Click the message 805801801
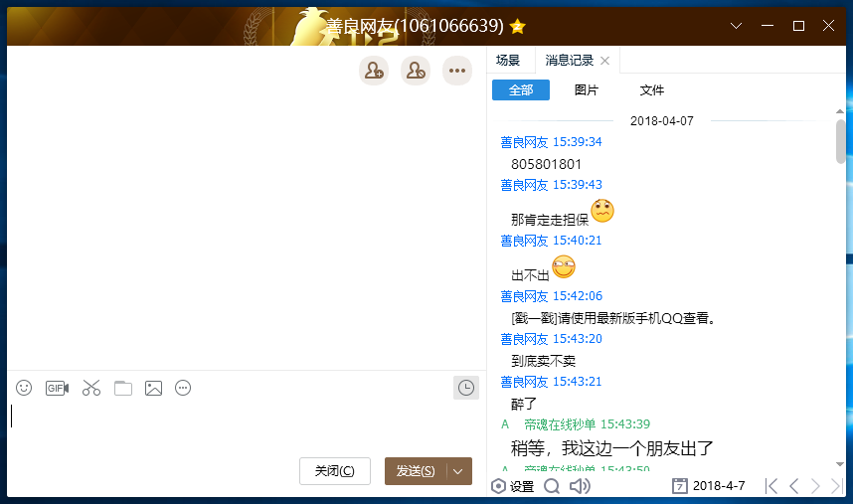The image size is (853, 504). pyautogui.click(x=546, y=164)
